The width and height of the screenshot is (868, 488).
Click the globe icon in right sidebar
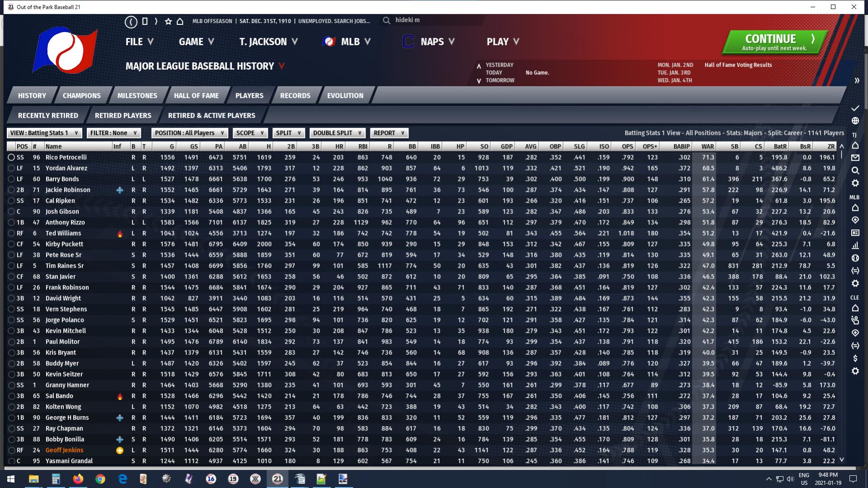[x=855, y=121]
